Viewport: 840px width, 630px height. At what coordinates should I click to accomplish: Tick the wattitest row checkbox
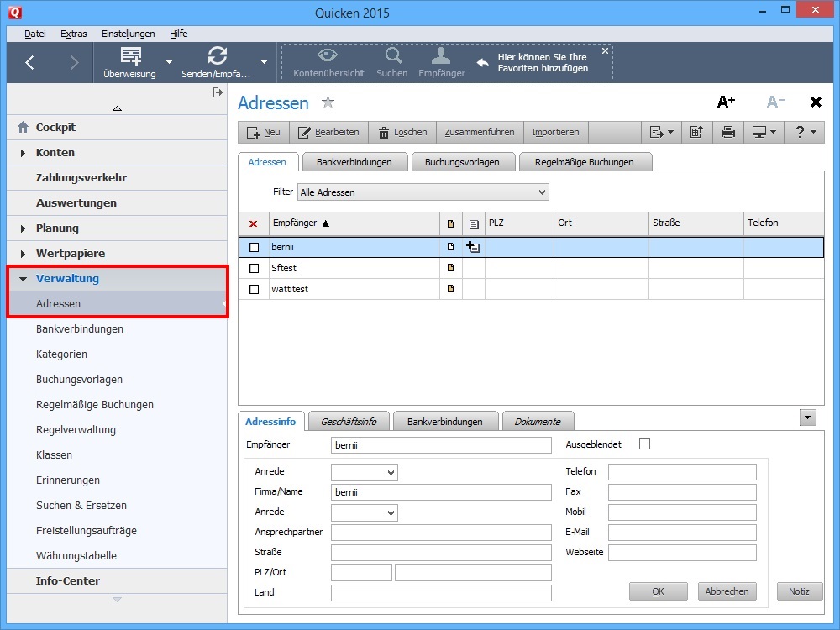click(x=255, y=289)
